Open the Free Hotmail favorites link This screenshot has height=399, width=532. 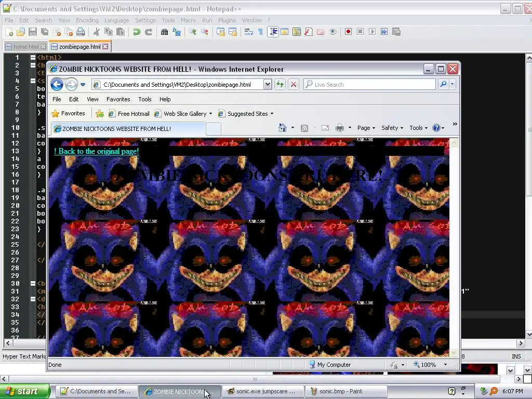tap(129, 114)
